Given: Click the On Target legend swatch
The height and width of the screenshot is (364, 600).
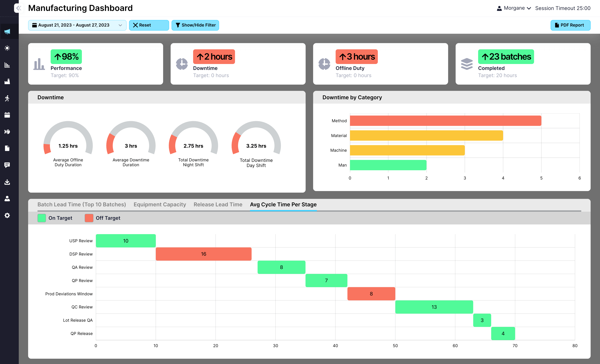Looking at the screenshot, I should [x=41, y=218].
